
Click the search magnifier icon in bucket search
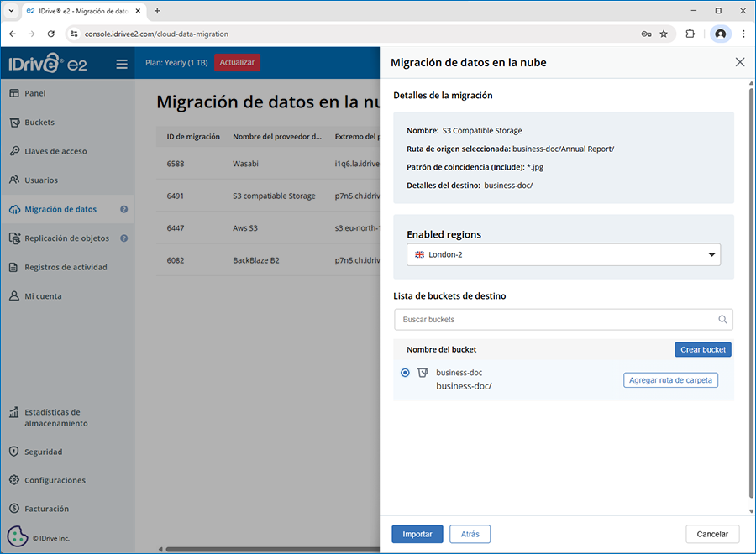point(722,320)
